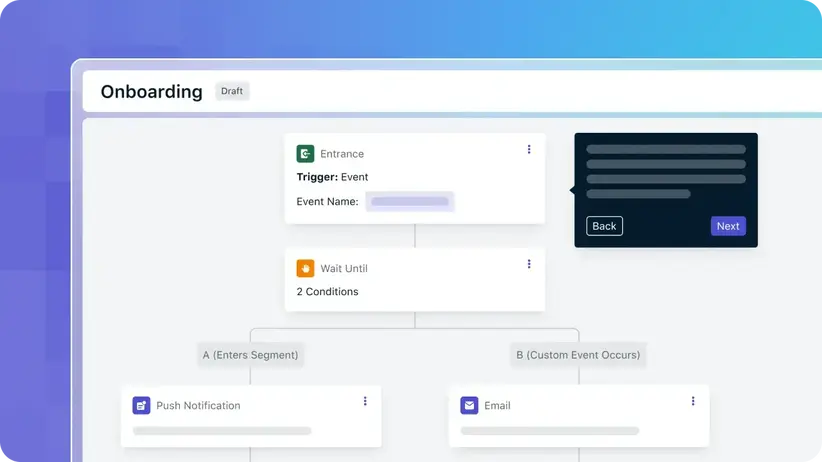
Task: Select the B (Custom Event Occurs) branch label
Action: [578, 355]
